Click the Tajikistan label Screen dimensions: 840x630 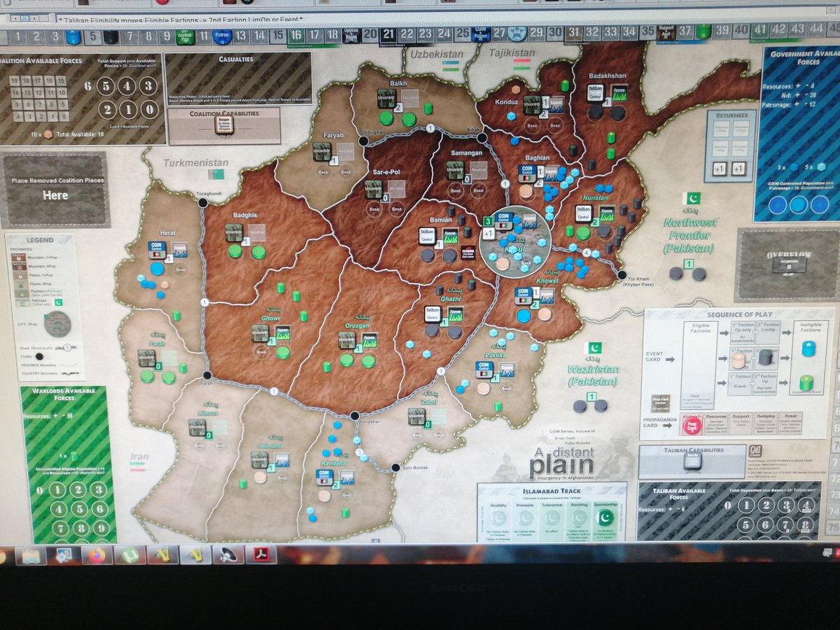pos(512,52)
